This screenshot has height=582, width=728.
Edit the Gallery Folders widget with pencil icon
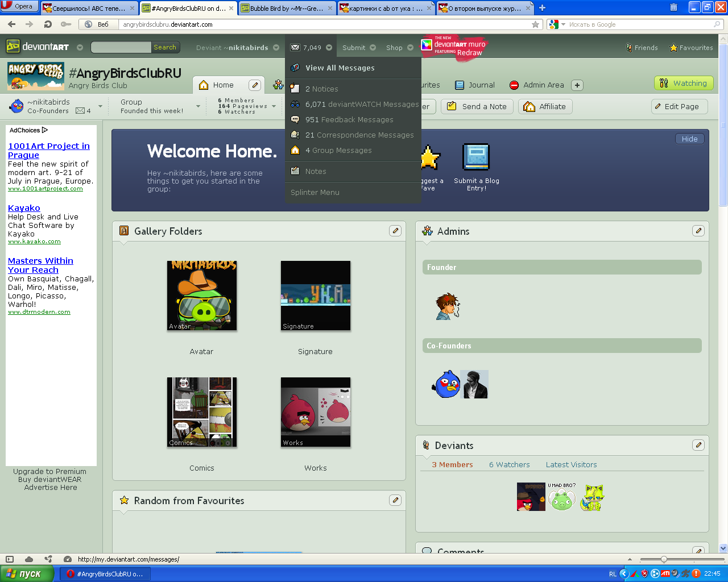tap(395, 231)
